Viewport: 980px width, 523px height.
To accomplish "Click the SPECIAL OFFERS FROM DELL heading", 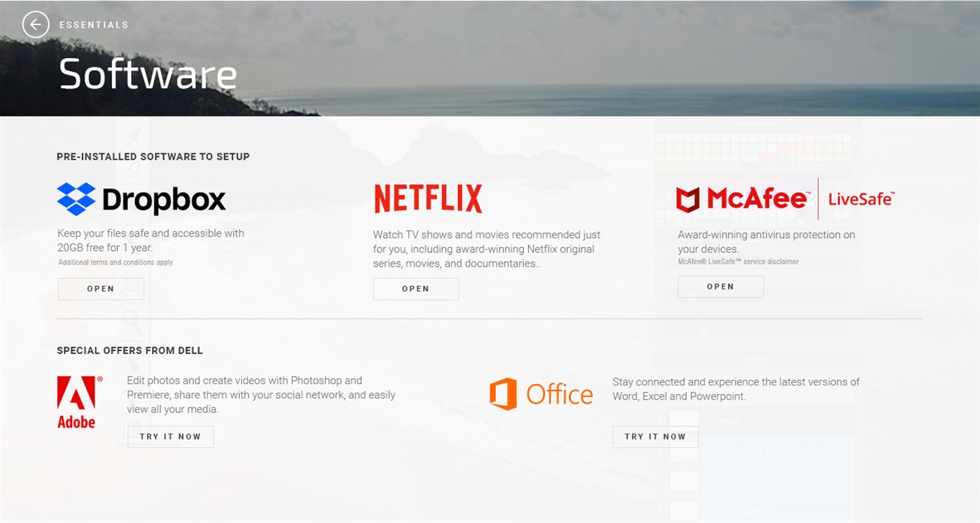I will click(130, 350).
